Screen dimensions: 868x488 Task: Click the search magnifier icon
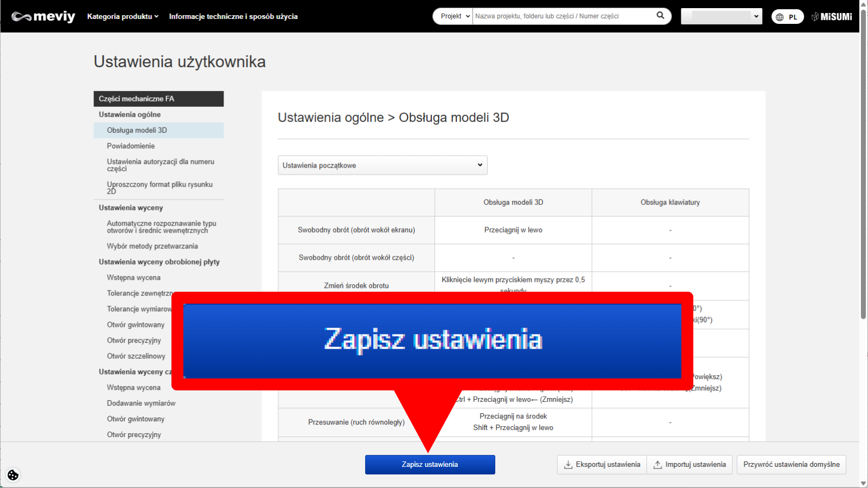click(660, 16)
